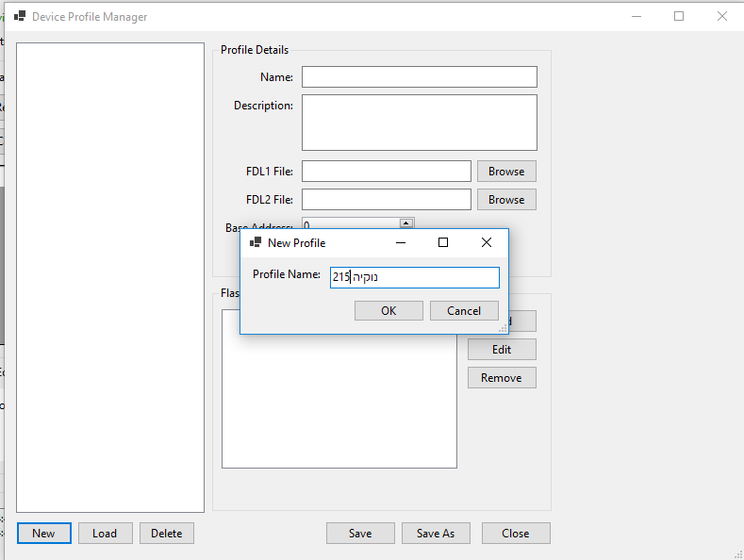Click into the Profile Name text box
The image size is (744, 560).
point(414,277)
